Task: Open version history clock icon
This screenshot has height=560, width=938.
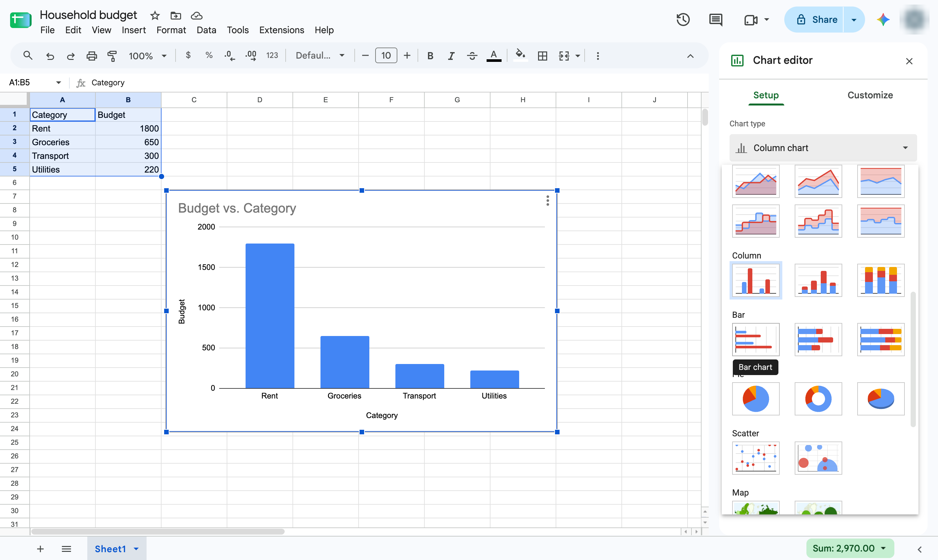Action: point(683,20)
